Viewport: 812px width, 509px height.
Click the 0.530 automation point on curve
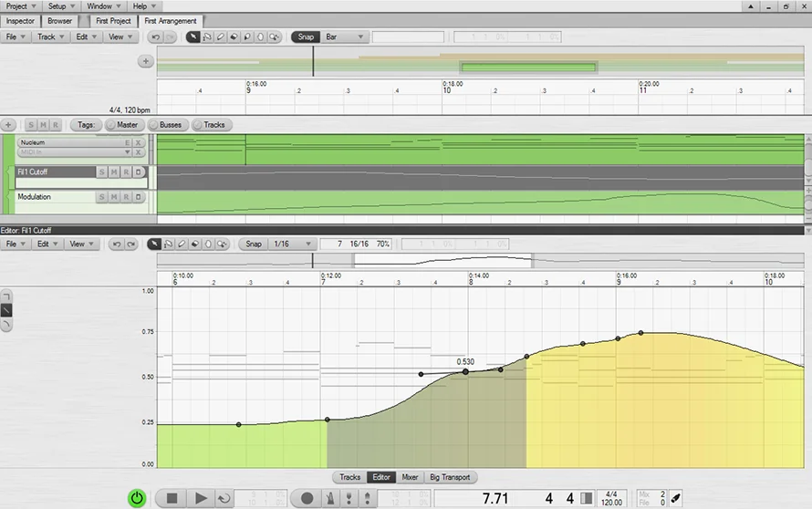(x=465, y=371)
